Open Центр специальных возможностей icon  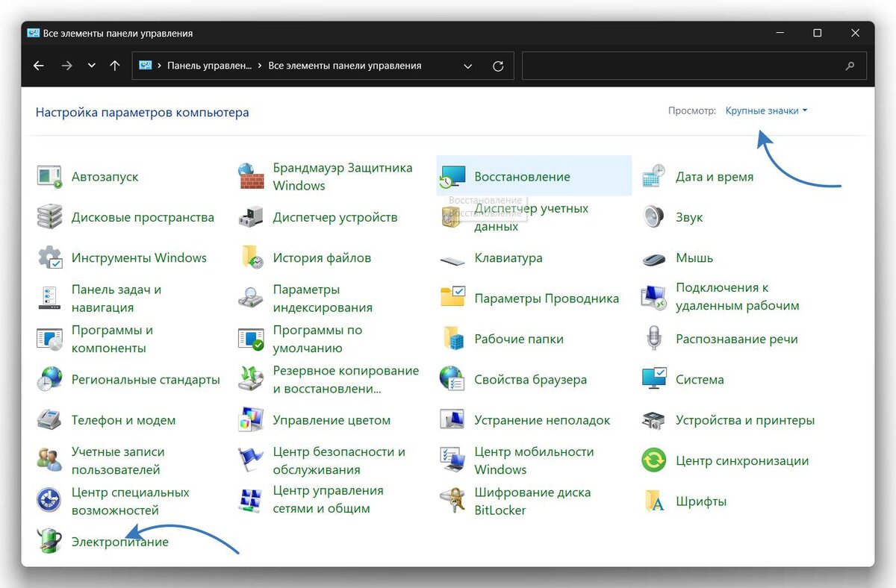coord(49,501)
